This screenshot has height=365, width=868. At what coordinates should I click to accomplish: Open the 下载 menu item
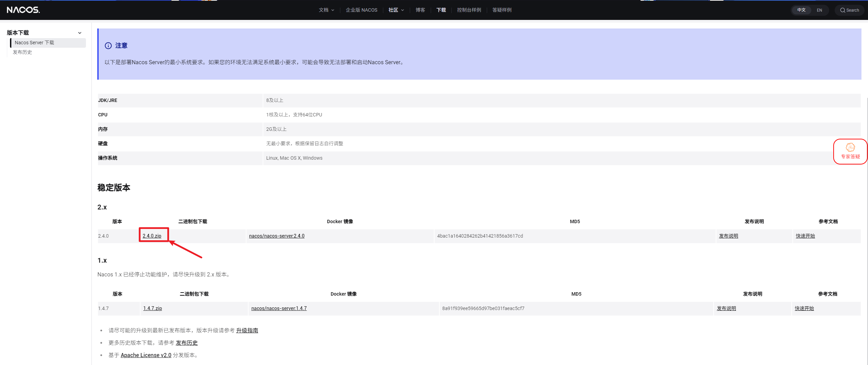(441, 10)
